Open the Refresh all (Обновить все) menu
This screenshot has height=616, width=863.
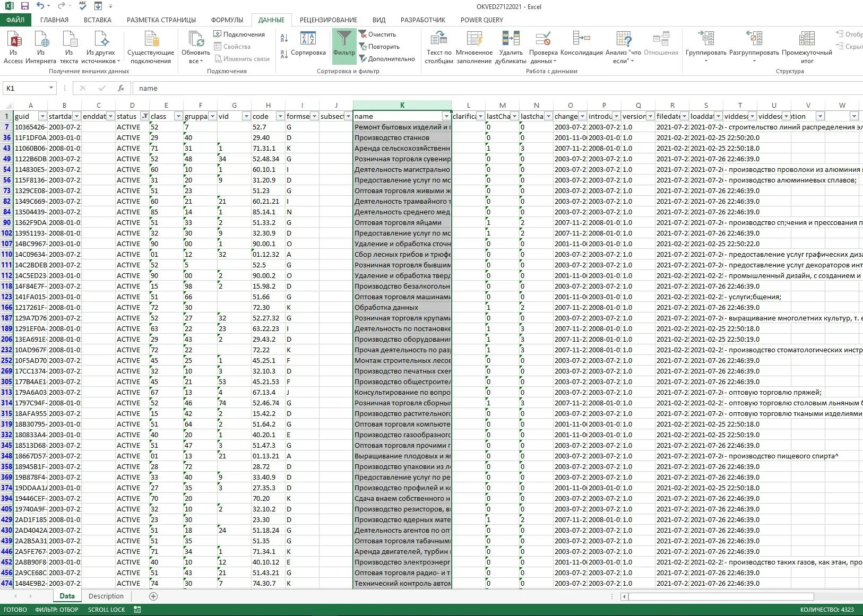(x=196, y=47)
